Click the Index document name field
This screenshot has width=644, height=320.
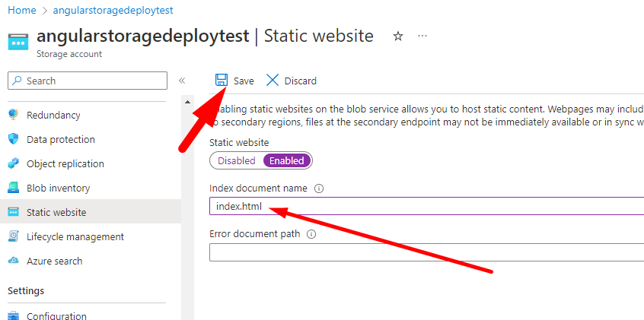426,207
